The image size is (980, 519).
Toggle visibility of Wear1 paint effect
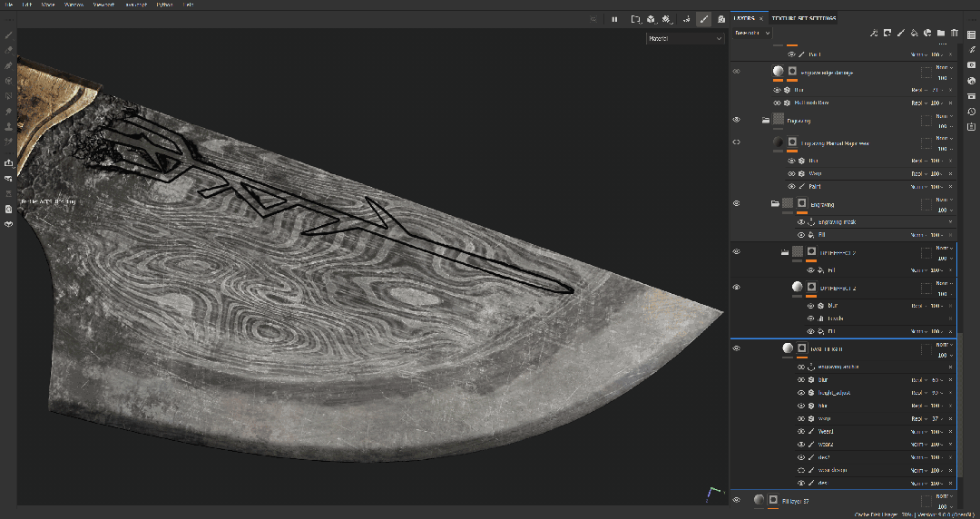tap(801, 432)
